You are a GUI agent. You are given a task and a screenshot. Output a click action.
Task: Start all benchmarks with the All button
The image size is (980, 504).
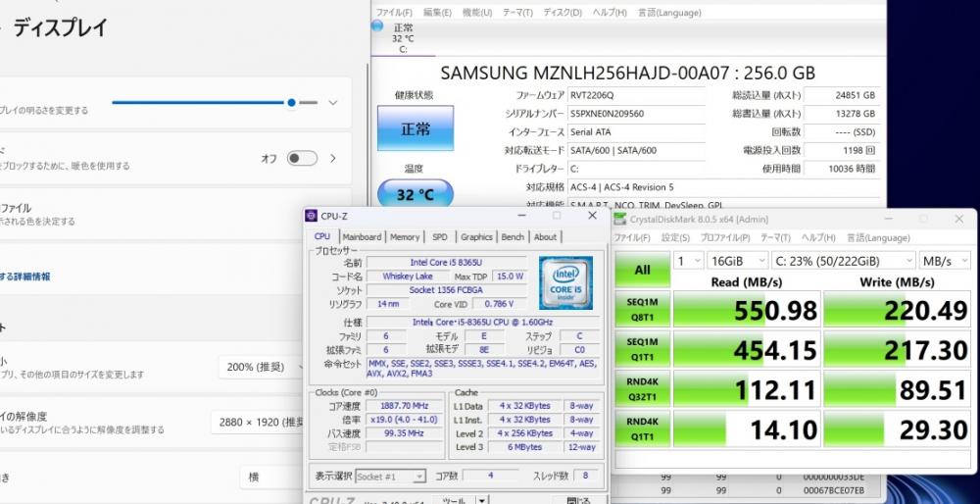click(642, 269)
